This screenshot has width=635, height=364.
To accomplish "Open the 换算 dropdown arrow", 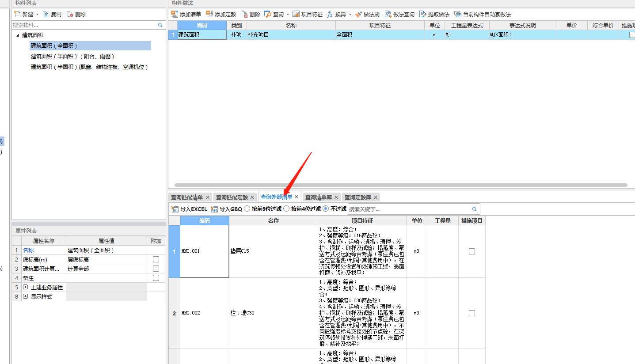I will (x=350, y=15).
